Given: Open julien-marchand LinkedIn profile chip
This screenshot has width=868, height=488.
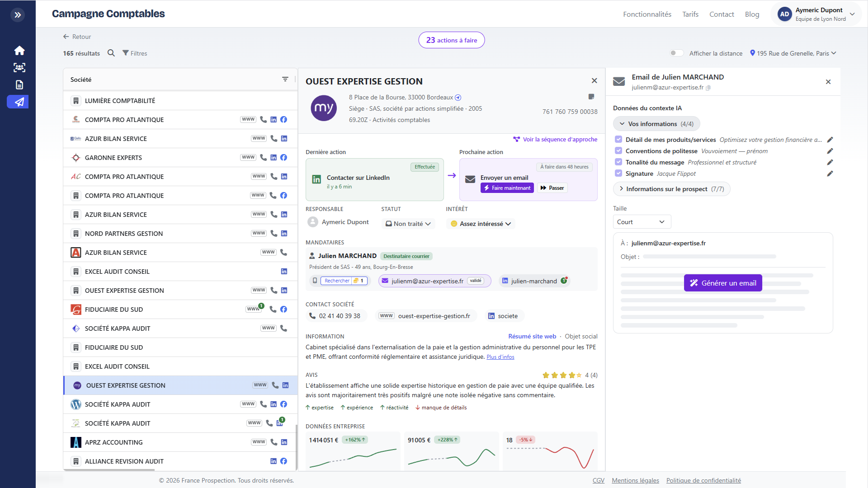Looking at the screenshot, I should (534, 281).
